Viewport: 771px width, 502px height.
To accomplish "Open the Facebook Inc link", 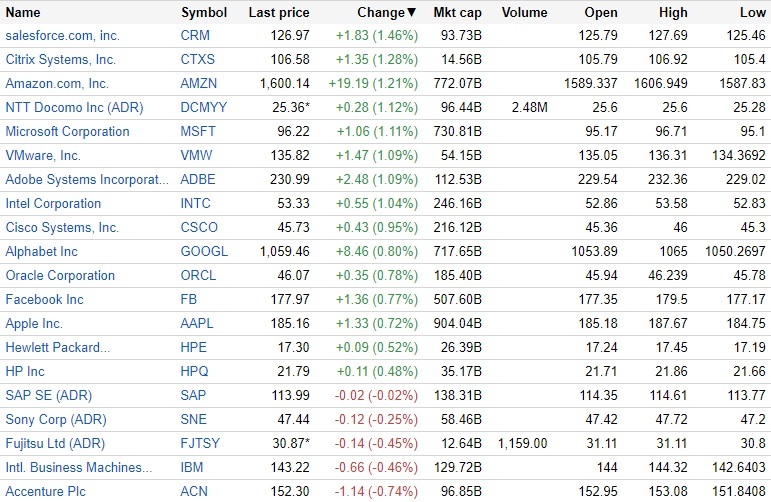I will [44, 300].
